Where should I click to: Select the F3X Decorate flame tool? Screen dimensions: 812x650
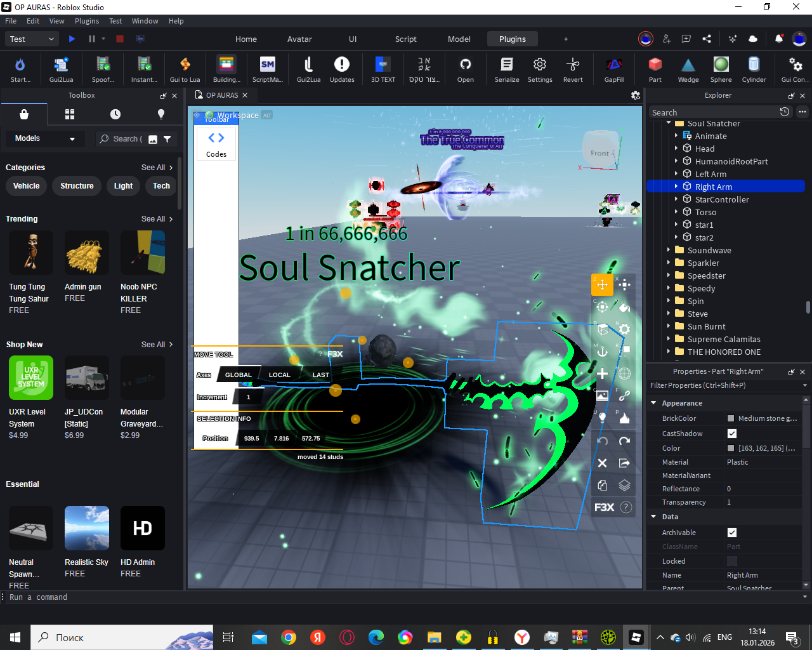(x=625, y=418)
